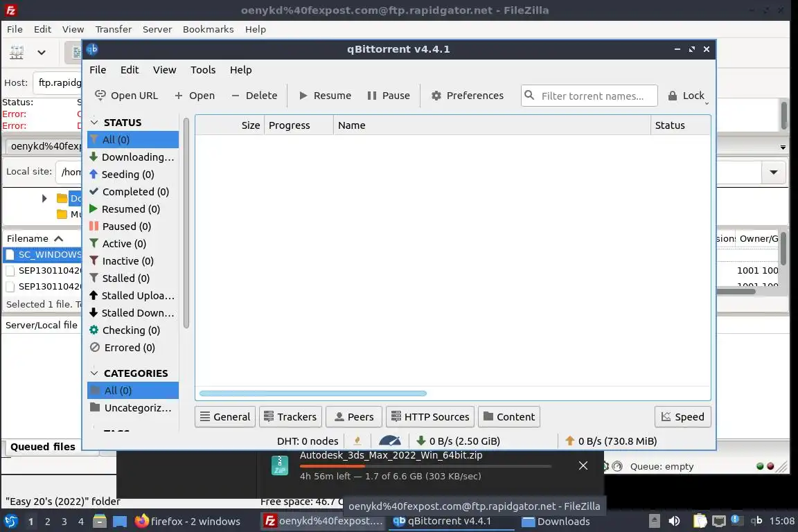Viewport: 798px width, 532px height.
Task: Collapse the CATEGORIES filter section
Action: click(94, 373)
